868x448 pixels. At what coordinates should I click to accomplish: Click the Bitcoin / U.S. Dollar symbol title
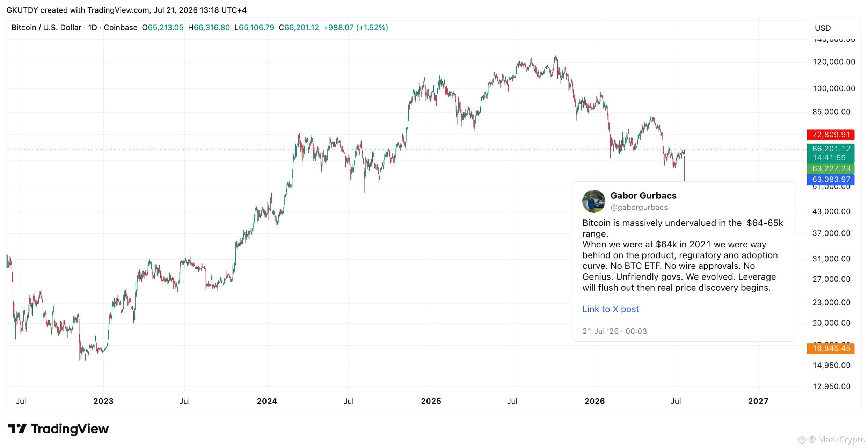46,27
